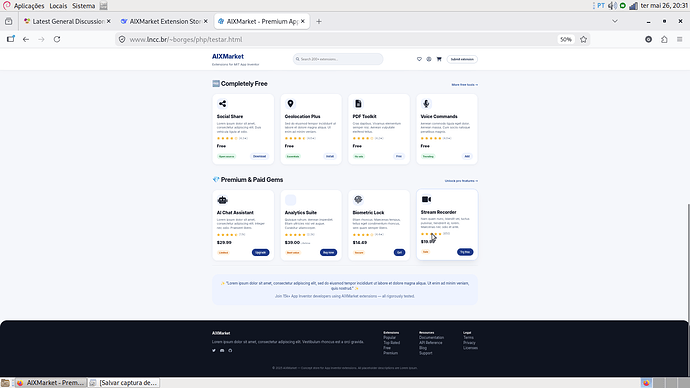Click the site security shield icon in address bar
Viewport: 690px width, 388px height.
[x=122, y=39]
